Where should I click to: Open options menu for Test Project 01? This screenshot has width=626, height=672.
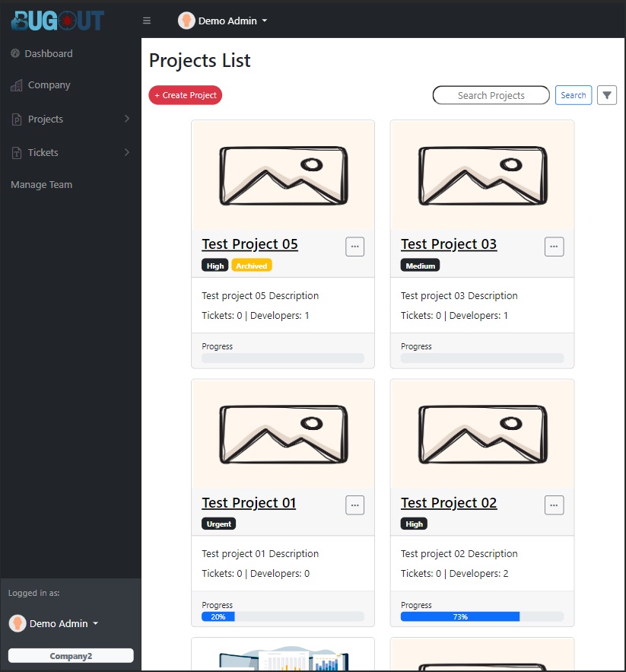354,505
